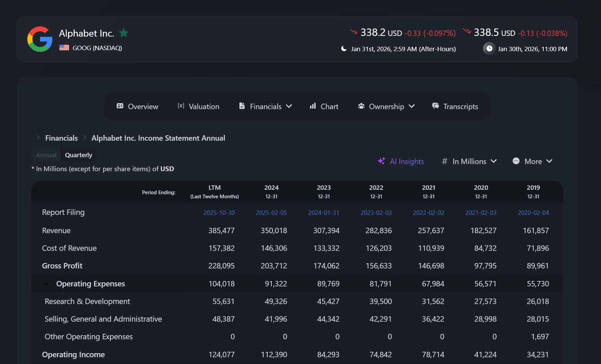Select the Chart bar icon in navigation
The height and width of the screenshot is (364, 601).
point(313,106)
